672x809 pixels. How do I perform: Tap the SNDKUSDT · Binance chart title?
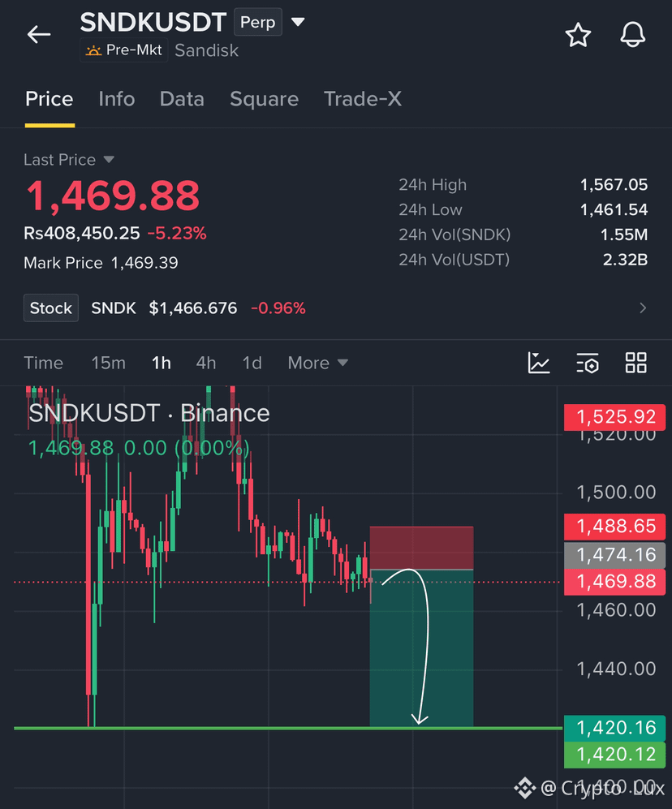[149, 413]
